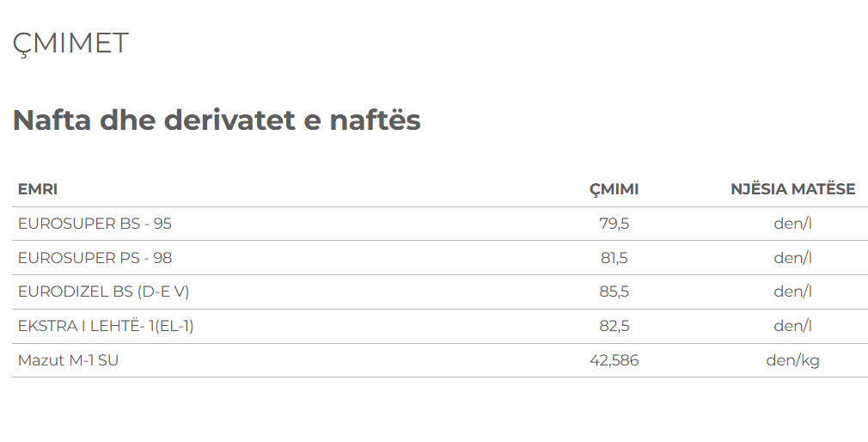
Task: Click the EUROSUPER BS - 95 row name
Action: [x=95, y=224]
